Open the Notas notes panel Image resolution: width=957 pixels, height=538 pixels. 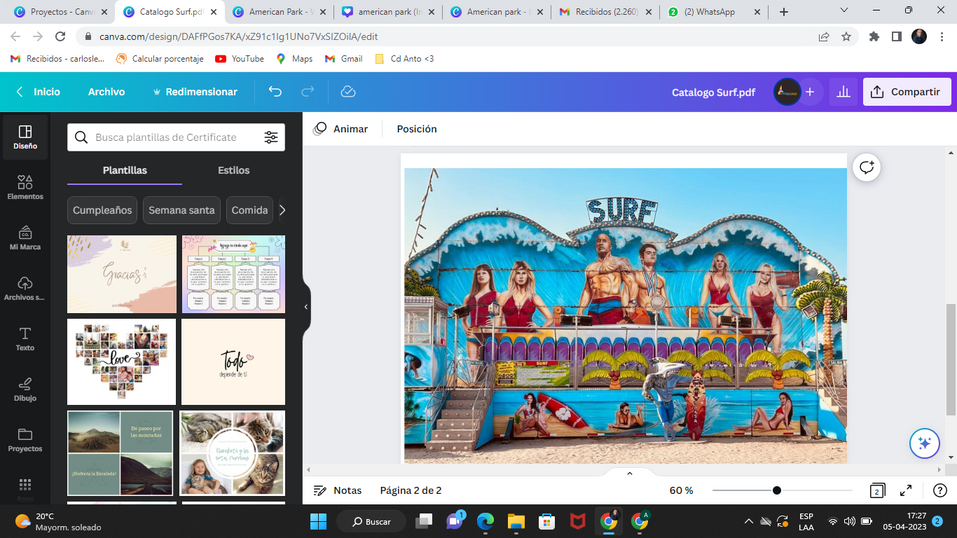pyautogui.click(x=338, y=490)
